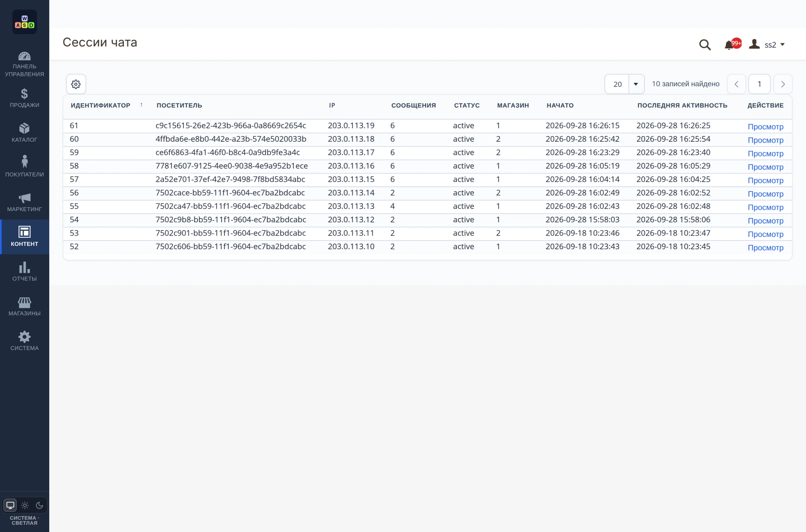Viewport: 806px width, 532px height.
Task: Open the per-page size dropdown arrow
Action: pos(636,84)
